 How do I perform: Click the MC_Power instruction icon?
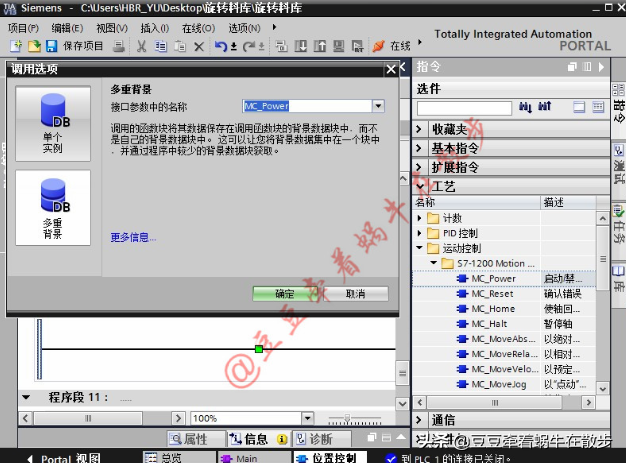click(462, 279)
